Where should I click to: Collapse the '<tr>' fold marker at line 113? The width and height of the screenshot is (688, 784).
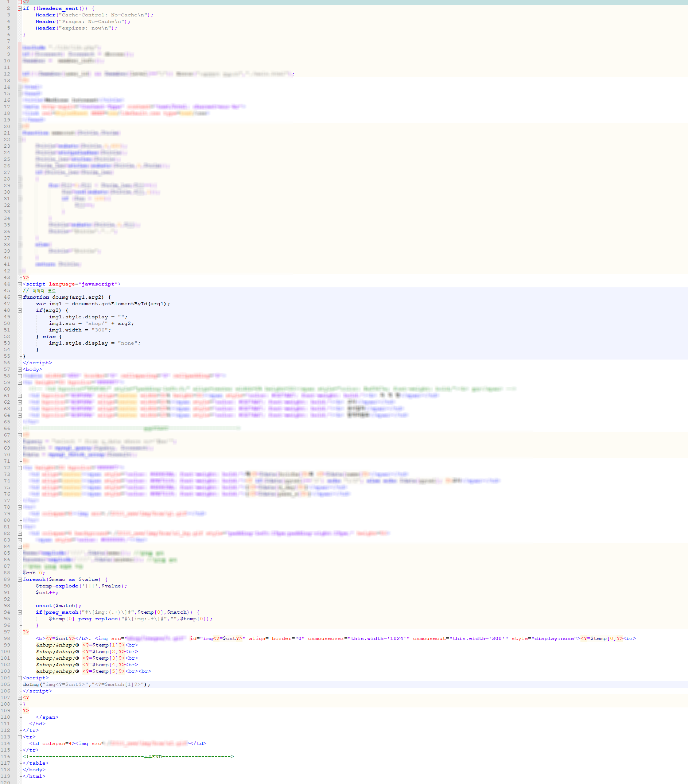[x=20, y=737]
